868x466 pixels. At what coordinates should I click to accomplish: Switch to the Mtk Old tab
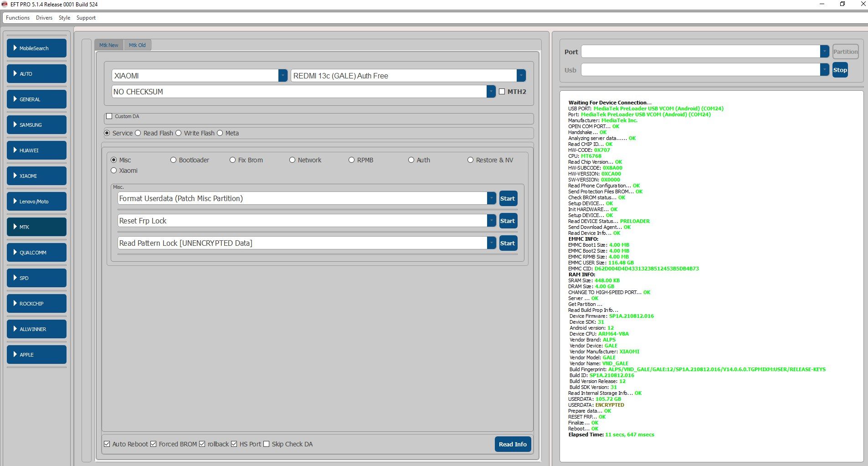click(137, 45)
